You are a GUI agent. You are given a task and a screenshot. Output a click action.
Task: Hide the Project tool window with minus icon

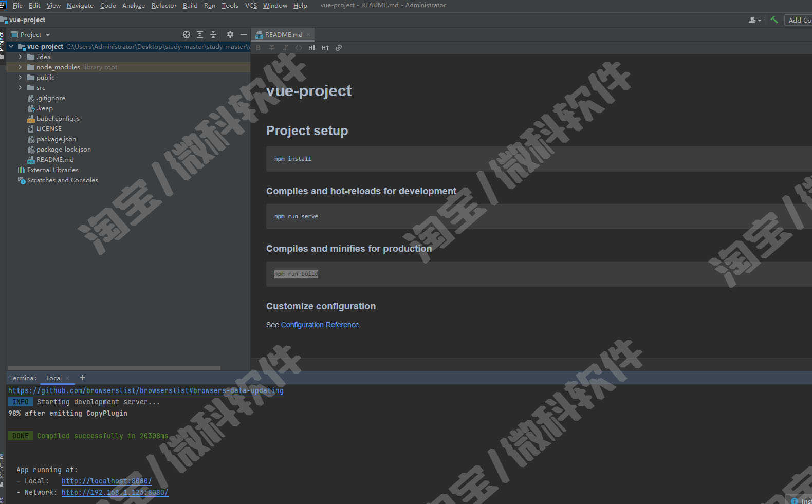244,34
